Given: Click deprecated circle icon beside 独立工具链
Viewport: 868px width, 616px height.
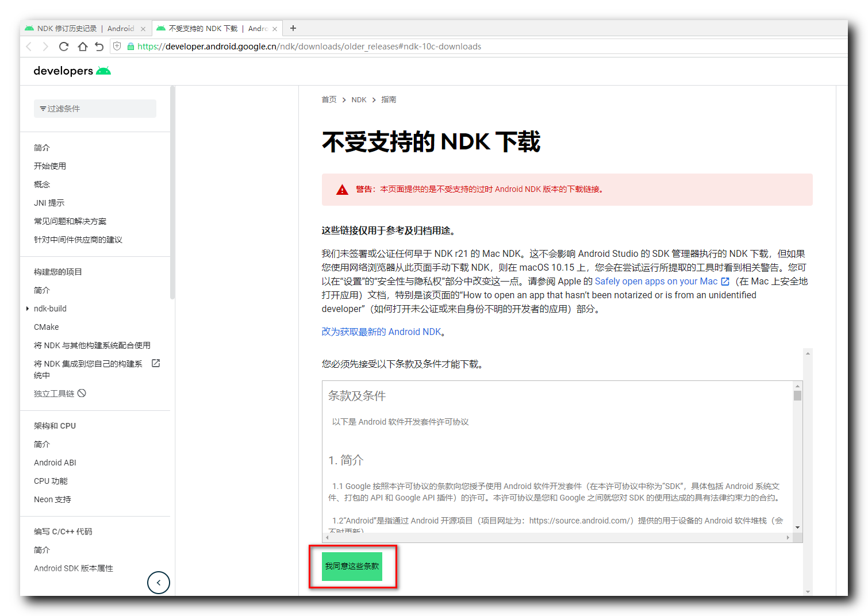Looking at the screenshot, I should click(82, 393).
